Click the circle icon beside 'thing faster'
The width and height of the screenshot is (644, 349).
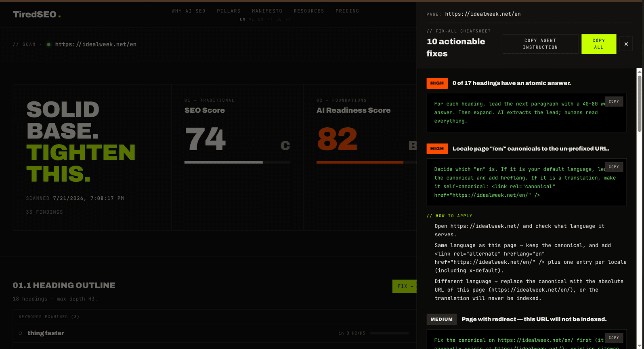20,333
